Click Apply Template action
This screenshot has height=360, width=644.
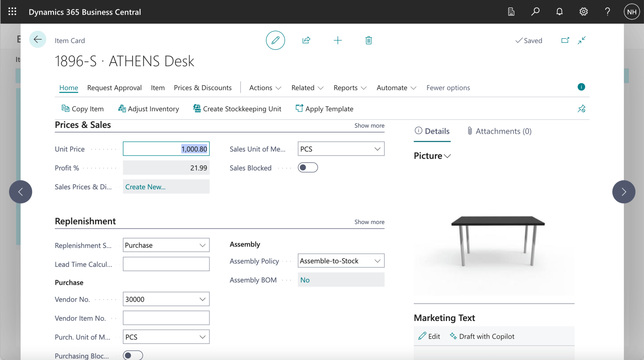click(324, 109)
